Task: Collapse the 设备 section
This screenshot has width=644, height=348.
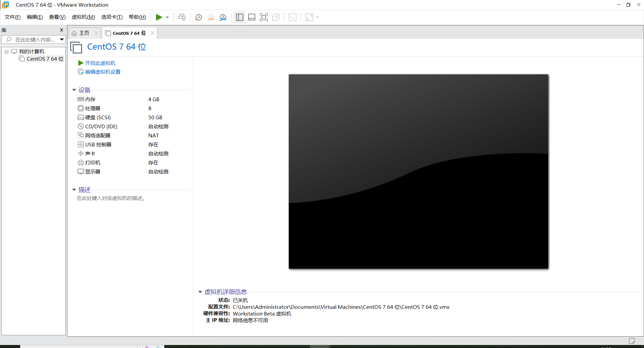Action: 74,90
